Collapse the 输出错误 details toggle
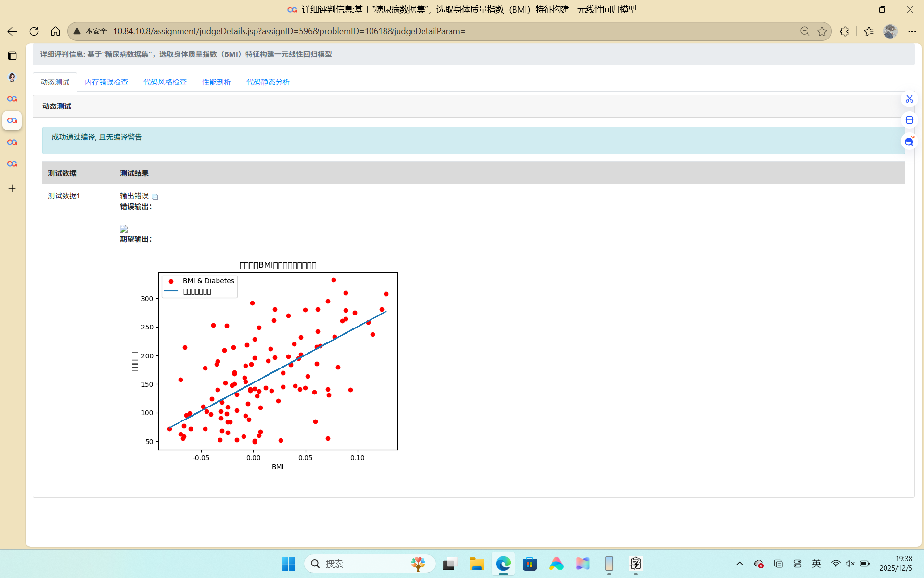Image resolution: width=924 pixels, height=578 pixels. pyautogui.click(x=155, y=197)
